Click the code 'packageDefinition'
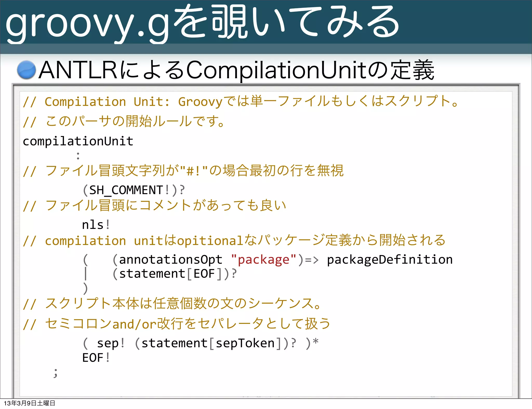Image resolution: width=532 pixels, height=409 pixels. [390, 260]
